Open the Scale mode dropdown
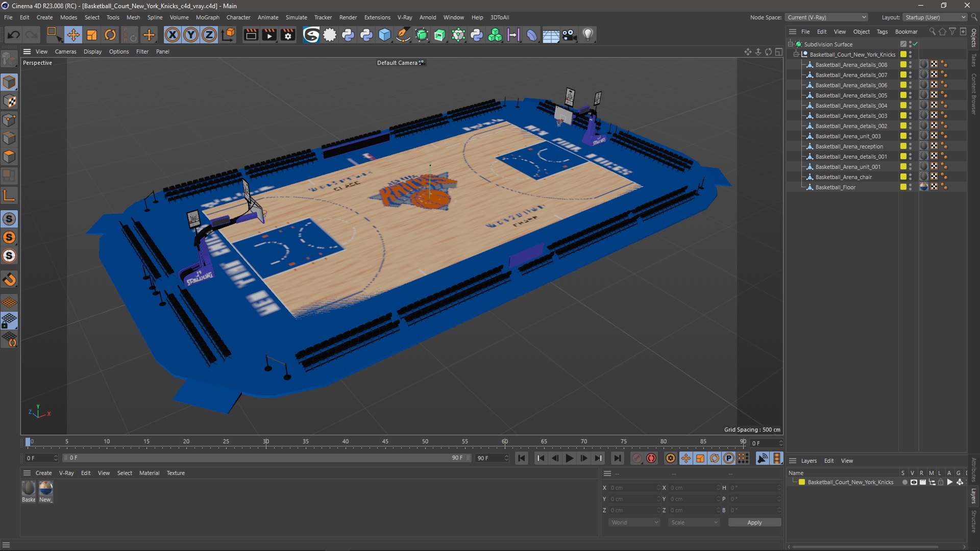Screen dimensions: 980x551 click(694, 522)
